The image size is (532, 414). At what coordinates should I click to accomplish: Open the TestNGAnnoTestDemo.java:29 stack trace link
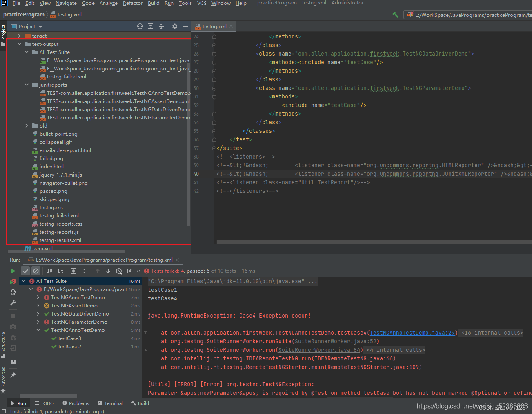(x=412, y=333)
